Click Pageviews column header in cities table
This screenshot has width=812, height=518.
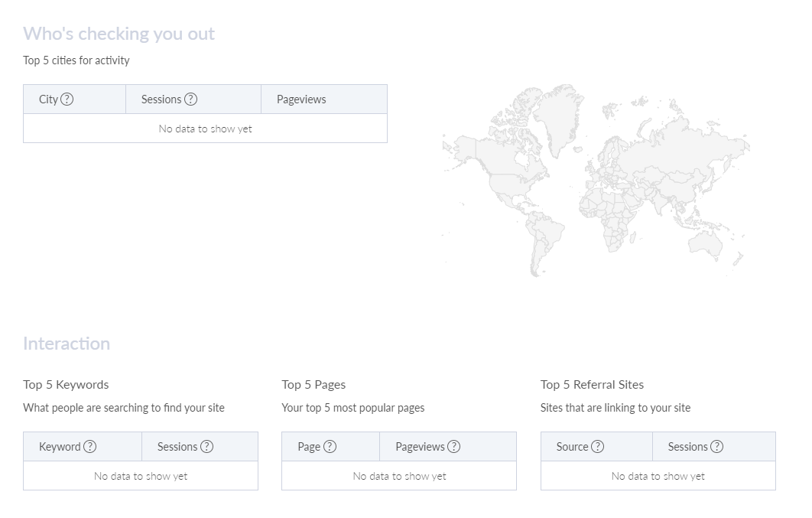coord(301,99)
